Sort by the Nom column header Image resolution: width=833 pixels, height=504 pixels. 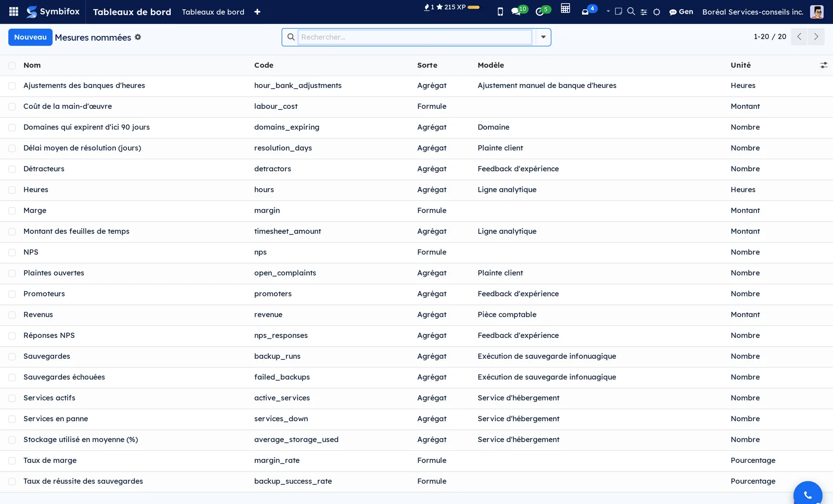[x=32, y=65]
